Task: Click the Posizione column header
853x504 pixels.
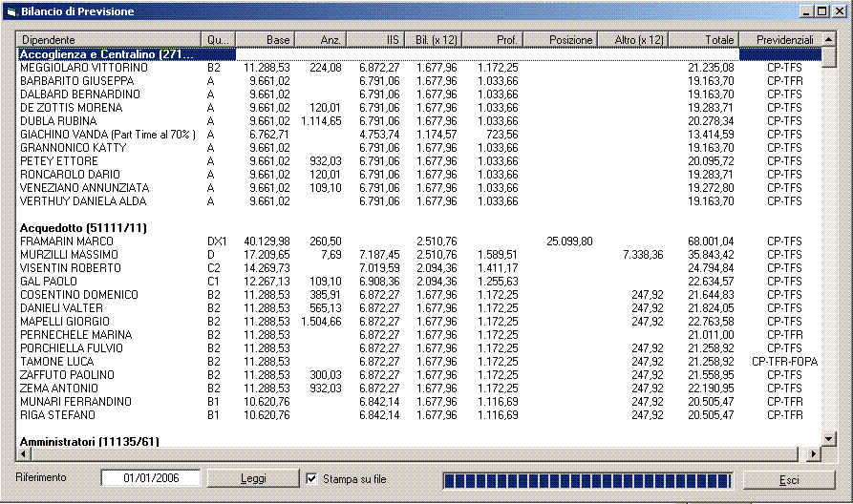Action: pos(561,40)
